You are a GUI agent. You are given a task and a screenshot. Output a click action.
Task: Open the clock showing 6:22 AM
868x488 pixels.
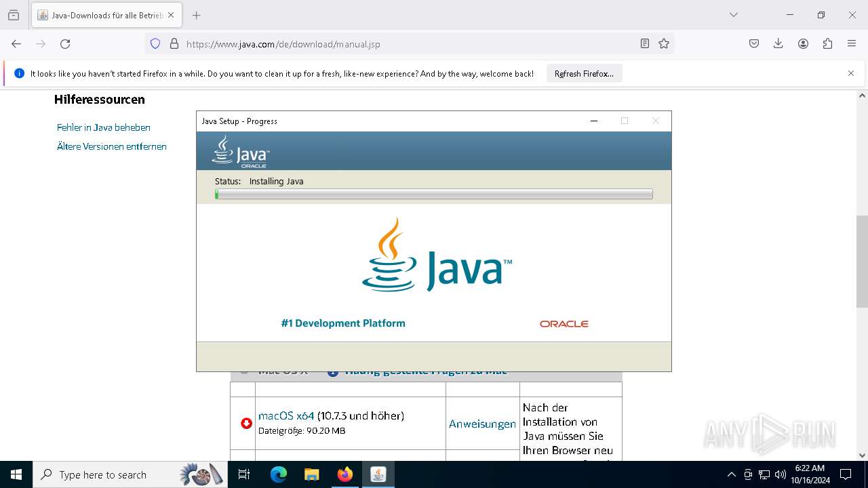(810, 474)
